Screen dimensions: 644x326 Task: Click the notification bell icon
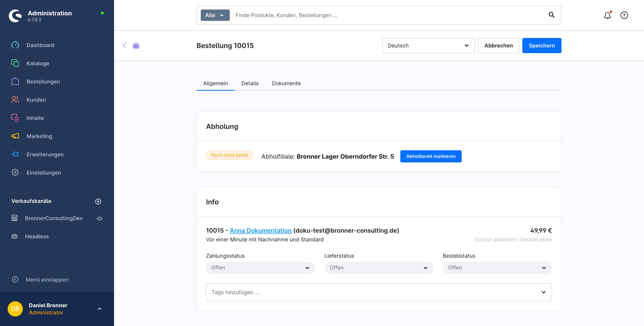608,15
